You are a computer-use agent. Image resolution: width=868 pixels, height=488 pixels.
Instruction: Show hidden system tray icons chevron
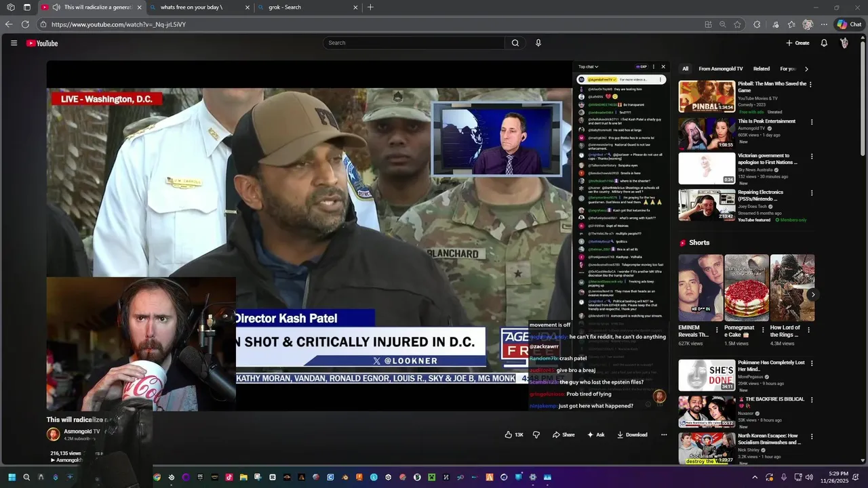point(755,477)
